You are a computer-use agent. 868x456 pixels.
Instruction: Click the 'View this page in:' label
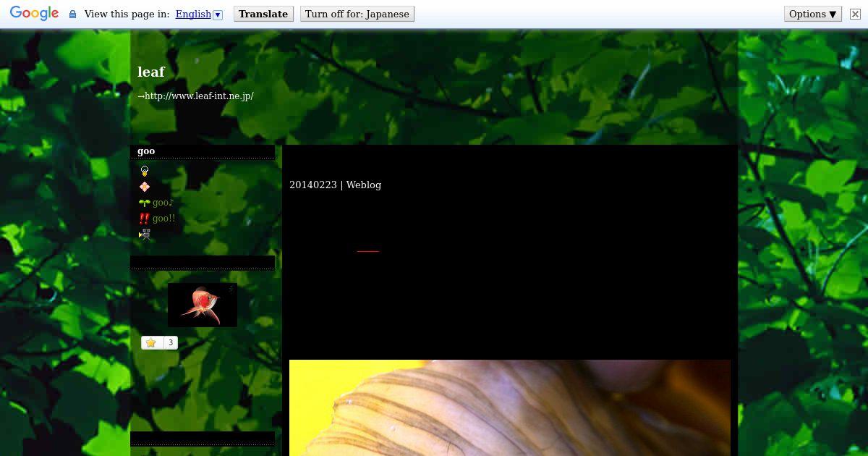(x=127, y=14)
